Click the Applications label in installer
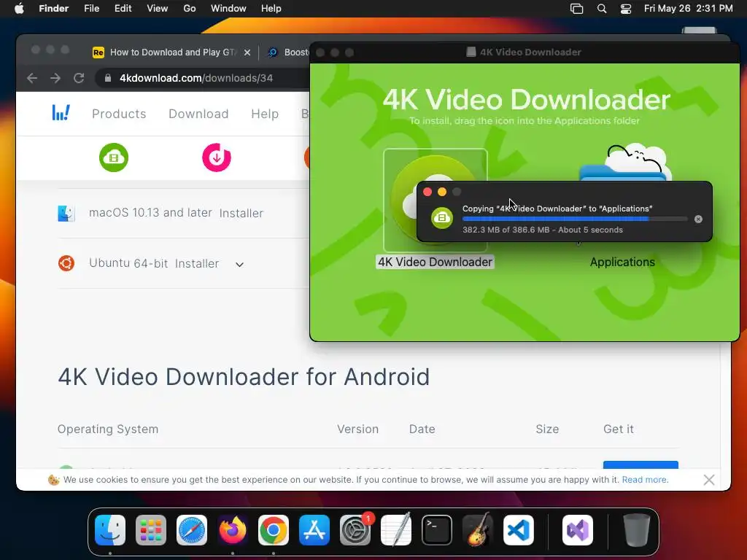The width and height of the screenshot is (747, 560). click(622, 262)
